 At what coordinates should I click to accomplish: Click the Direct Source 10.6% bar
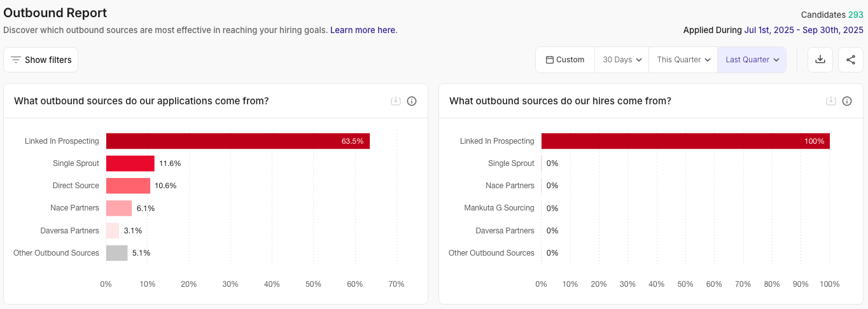pyautogui.click(x=128, y=186)
